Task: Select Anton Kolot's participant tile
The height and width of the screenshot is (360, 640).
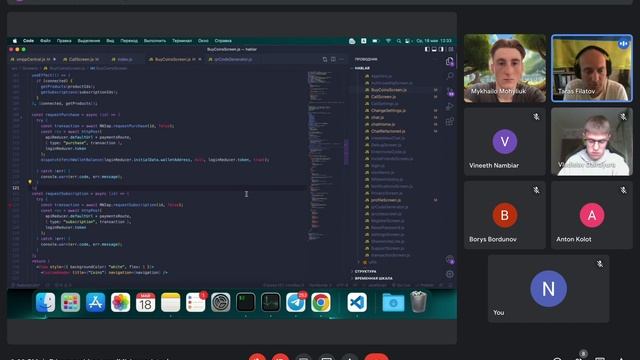Action: point(592,215)
